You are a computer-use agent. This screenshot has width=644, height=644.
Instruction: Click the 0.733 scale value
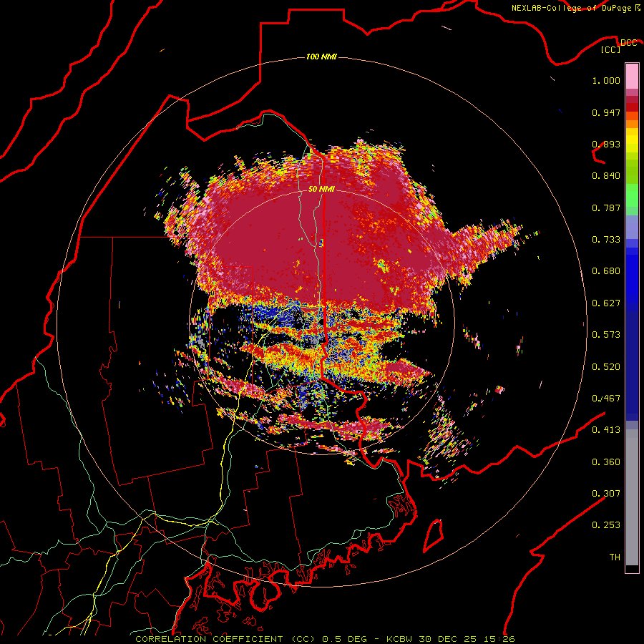(x=606, y=240)
